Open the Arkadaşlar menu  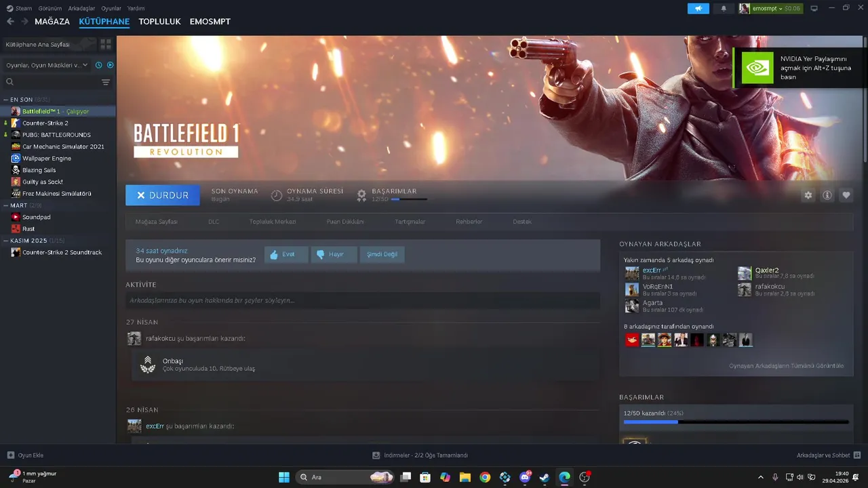(x=81, y=8)
